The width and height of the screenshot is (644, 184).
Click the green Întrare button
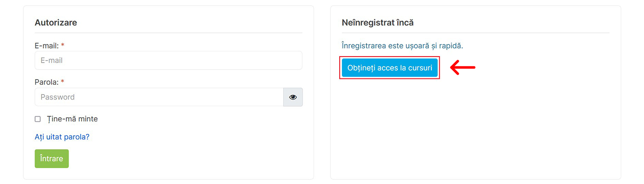pyautogui.click(x=52, y=159)
